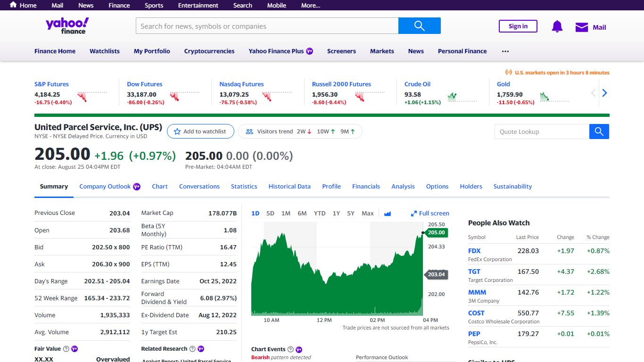Open the Mail envelope icon
Viewport: 644px width, 362px height.
tap(582, 27)
